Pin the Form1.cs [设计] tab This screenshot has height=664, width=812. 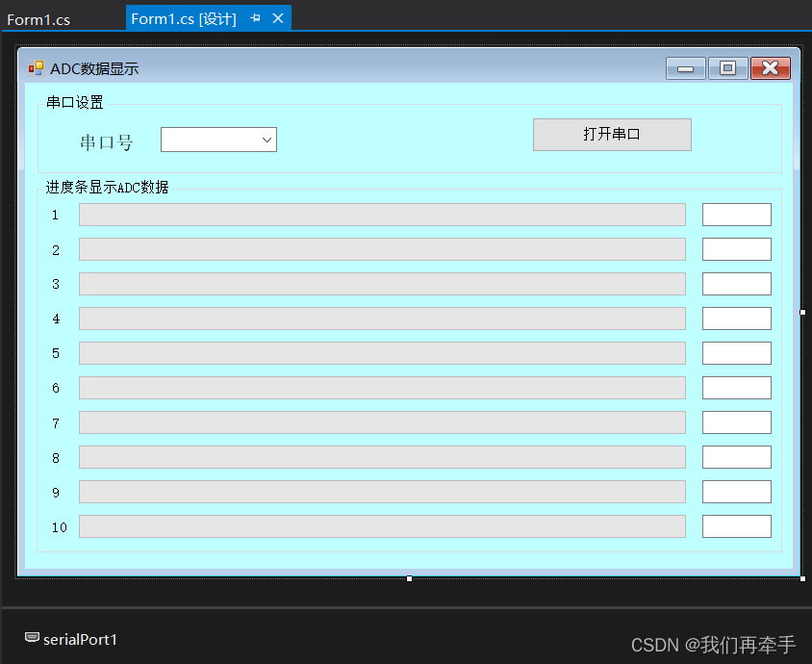pyautogui.click(x=255, y=18)
